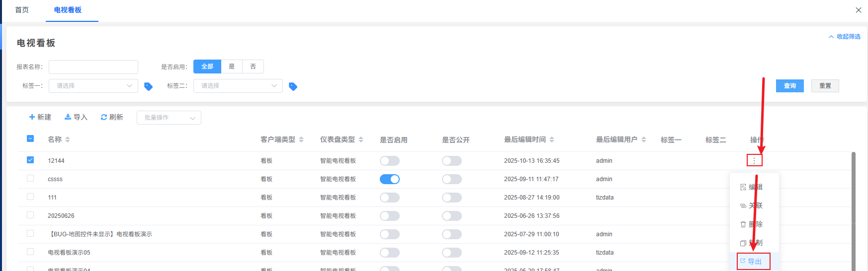Disable the 是否启用 switch for cssss
Screen dimensions: 868x271
[x=390, y=179]
